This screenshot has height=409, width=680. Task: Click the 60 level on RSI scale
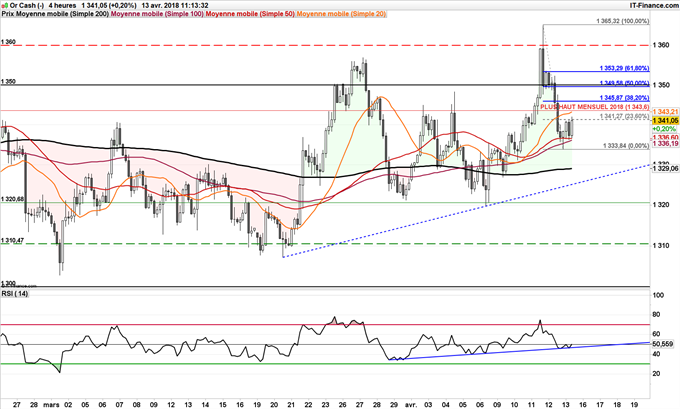click(x=657, y=334)
